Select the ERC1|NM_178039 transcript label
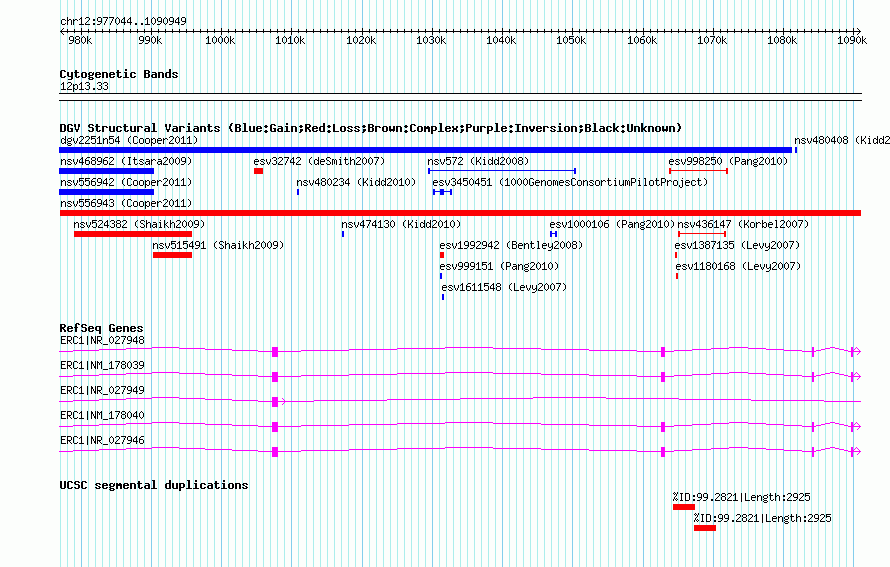Viewport: 890px width, 567px height. pos(102,366)
